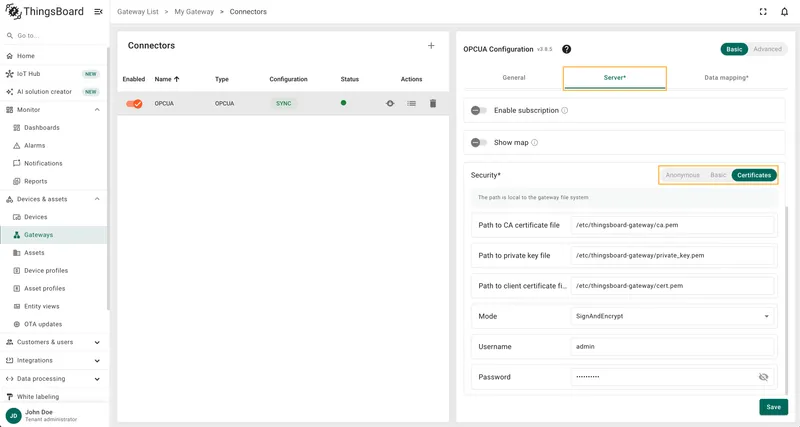
Task: Click the green connector status dot
Action: tap(343, 103)
